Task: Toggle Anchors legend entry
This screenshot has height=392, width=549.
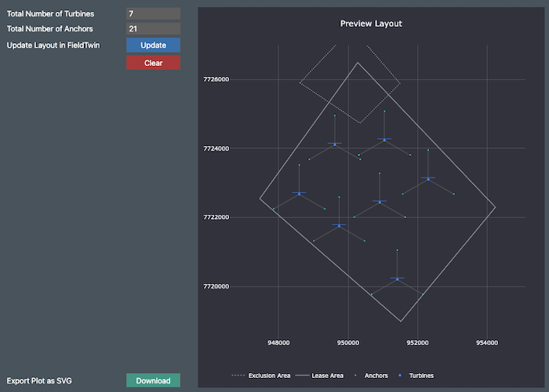Action: (x=371, y=376)
